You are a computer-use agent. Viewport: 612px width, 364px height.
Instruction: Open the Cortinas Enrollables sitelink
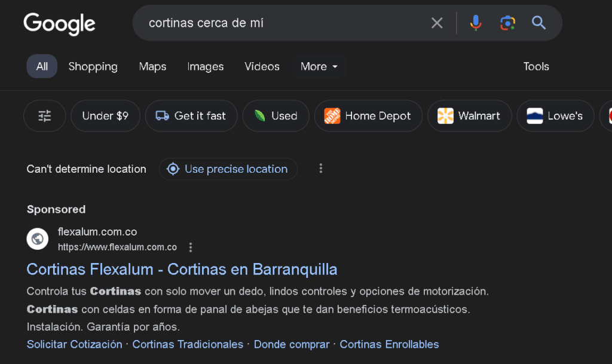[x=389, y=344]
